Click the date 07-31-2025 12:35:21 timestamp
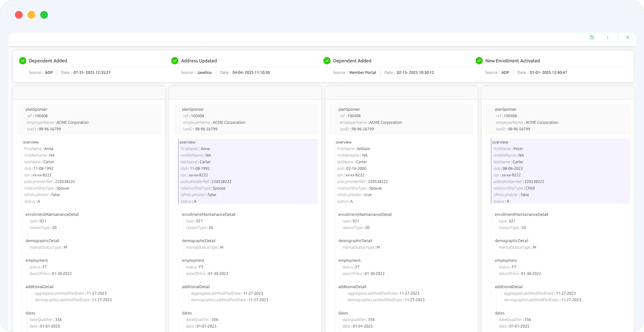Screen dimensions: 644x332 92,72
